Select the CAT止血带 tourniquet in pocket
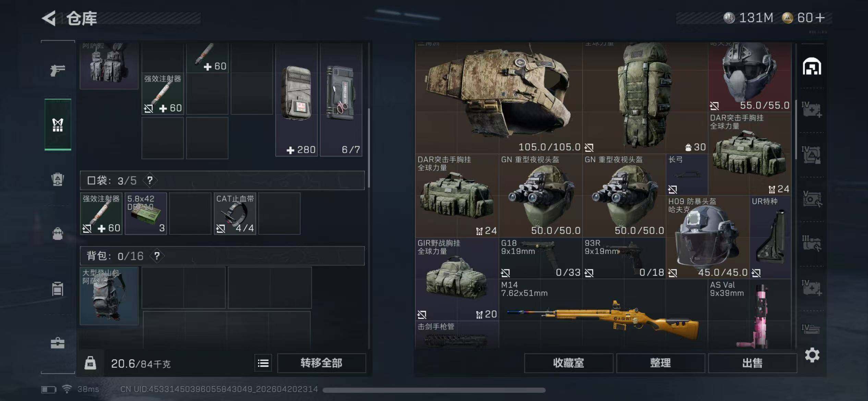 click(x=235, y=214)
